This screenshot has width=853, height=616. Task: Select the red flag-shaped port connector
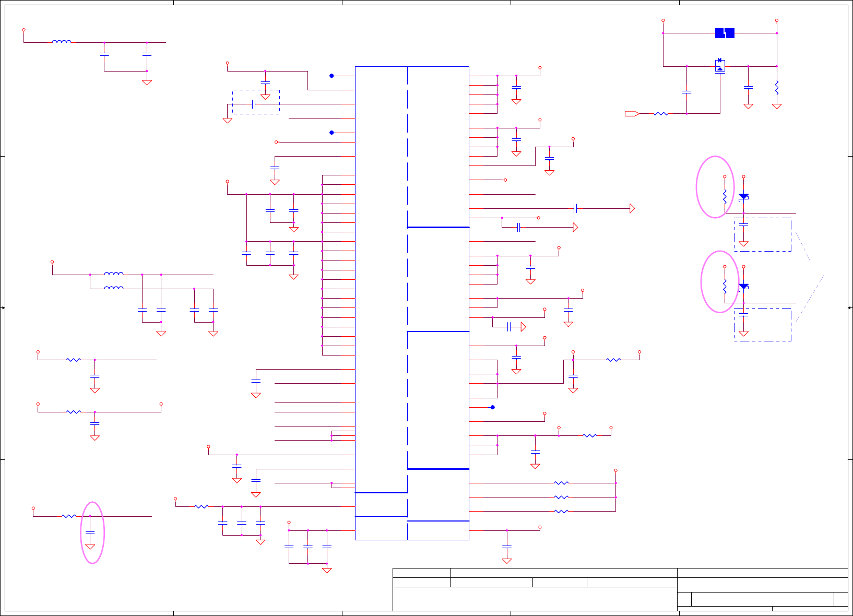pos(632,113)
